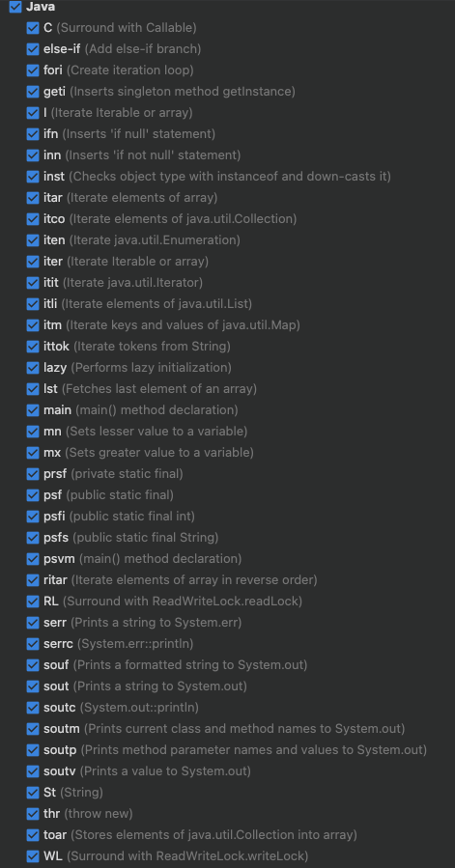Select the itar array iteration template
This screenshot has width=455, height=868.
pyautogui.click(x=130, y=198)
